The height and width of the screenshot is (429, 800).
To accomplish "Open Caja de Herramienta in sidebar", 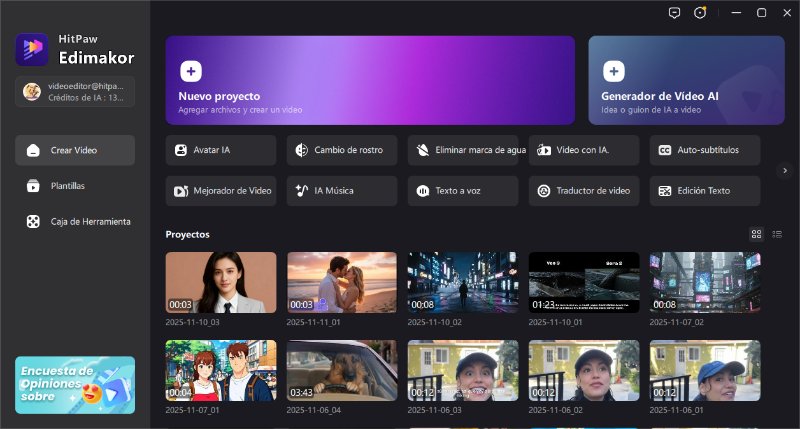I will (75, 221).
